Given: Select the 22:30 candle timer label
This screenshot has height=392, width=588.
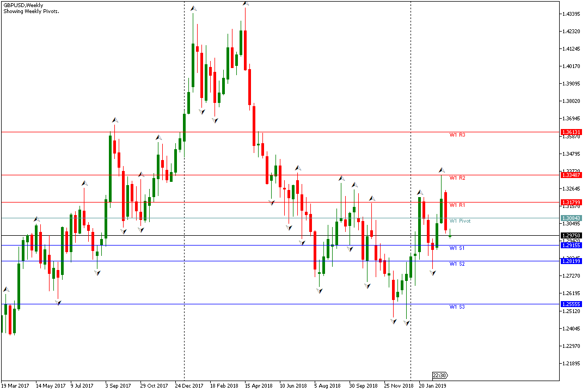Looking at the screenshot, I should (x=440, y=375).
